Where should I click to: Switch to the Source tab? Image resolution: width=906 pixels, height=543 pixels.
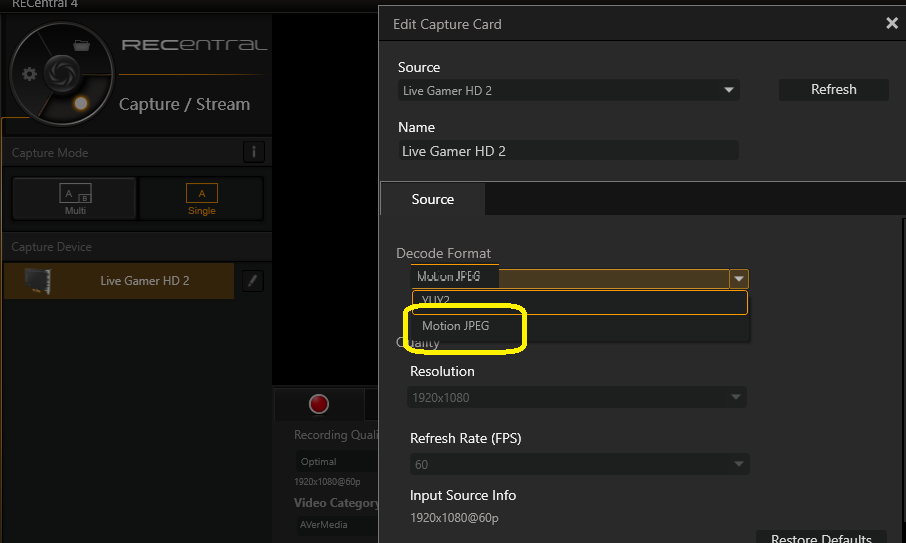(x=432, y=199)
